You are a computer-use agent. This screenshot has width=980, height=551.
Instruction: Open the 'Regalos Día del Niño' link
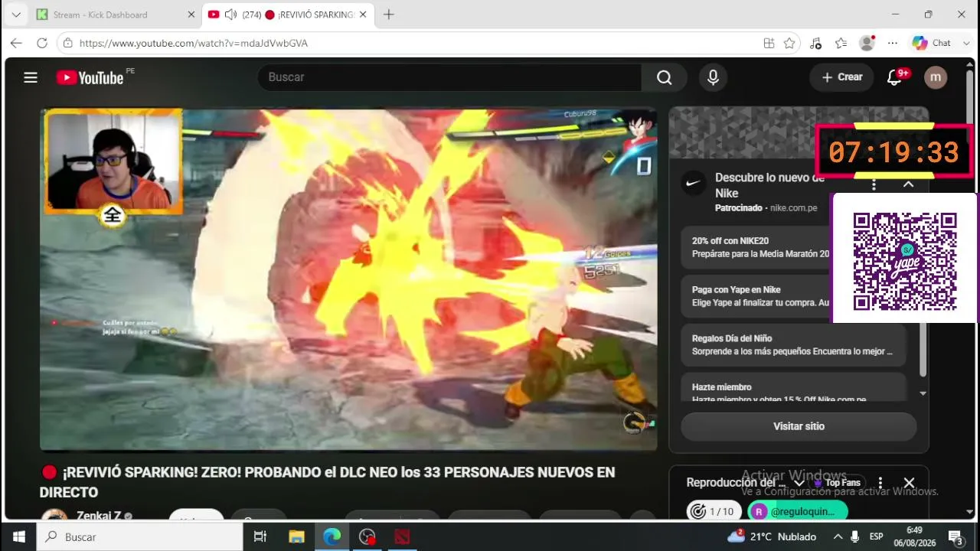click(x=793, y=345)
